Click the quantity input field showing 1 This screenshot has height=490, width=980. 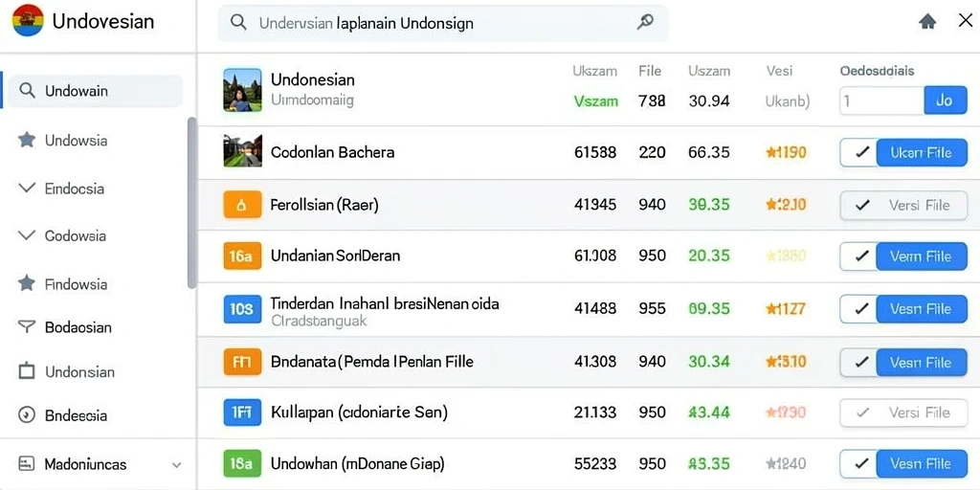pyautogui.click(x=881, y=100)
